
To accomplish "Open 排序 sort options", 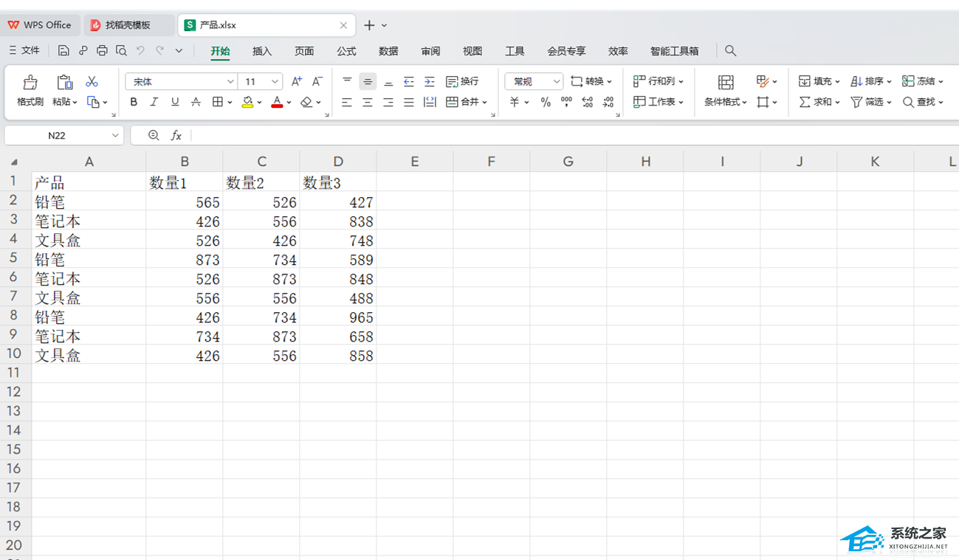I will click(x=871, y=81).
